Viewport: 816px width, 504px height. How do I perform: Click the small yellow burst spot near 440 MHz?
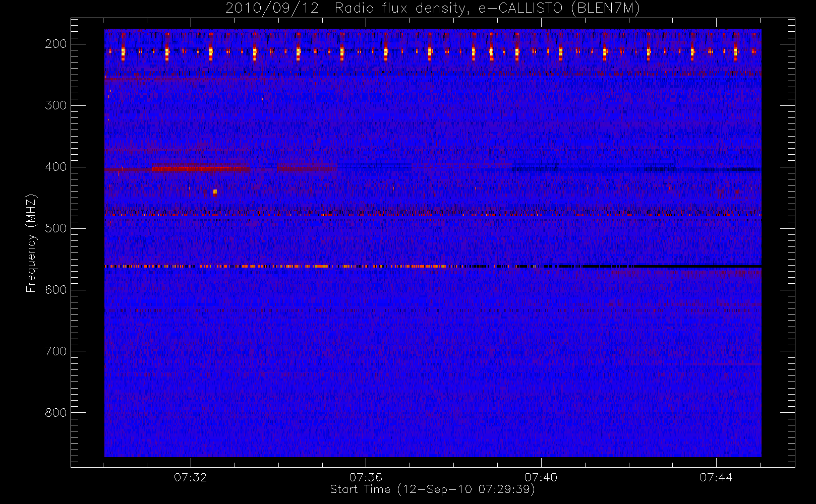coord(215,192)
